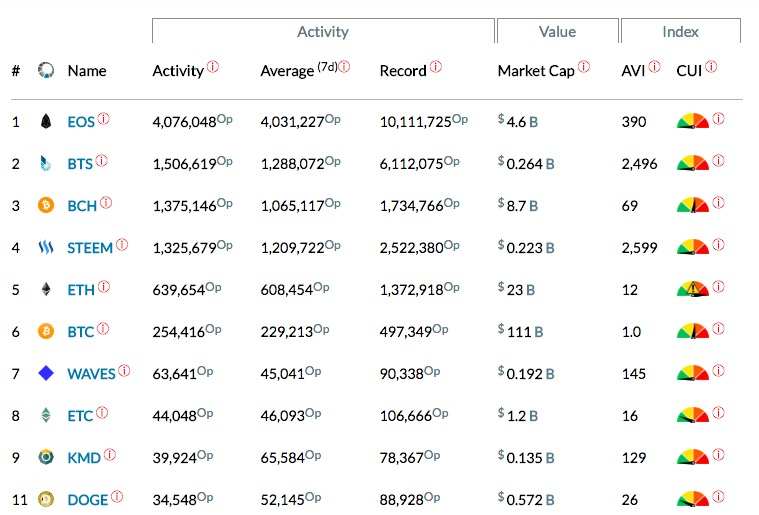Click the DOGE coin logo icon

pyautogui.click(x=46, y=499)
